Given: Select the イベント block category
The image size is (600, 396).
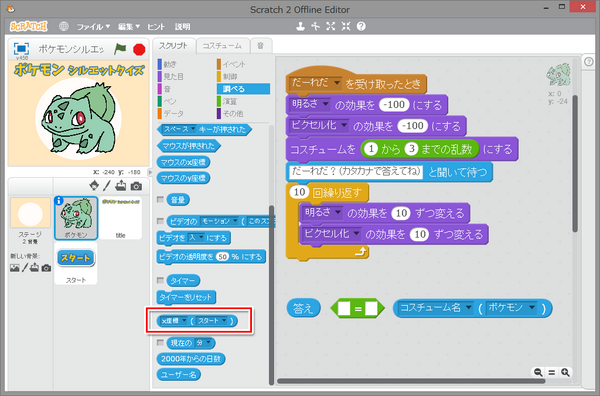Looking at the screenshot, I should 243,64.
